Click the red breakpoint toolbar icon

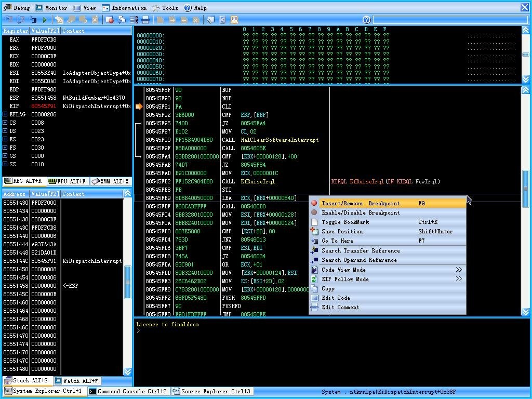[x=110, y=20]
